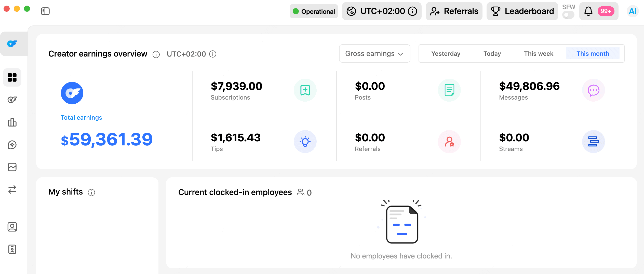
Task: Expand the Gross earnings dropdown
Action: [x=374, y=54]
